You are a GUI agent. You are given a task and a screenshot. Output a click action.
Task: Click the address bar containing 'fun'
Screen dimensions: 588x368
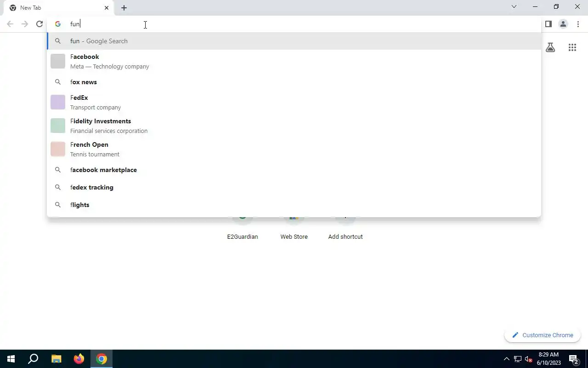pos(294,24)
